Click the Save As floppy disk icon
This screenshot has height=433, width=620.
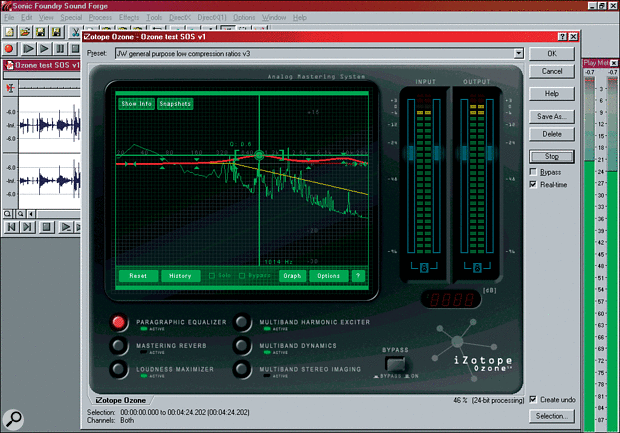(57, 32)
